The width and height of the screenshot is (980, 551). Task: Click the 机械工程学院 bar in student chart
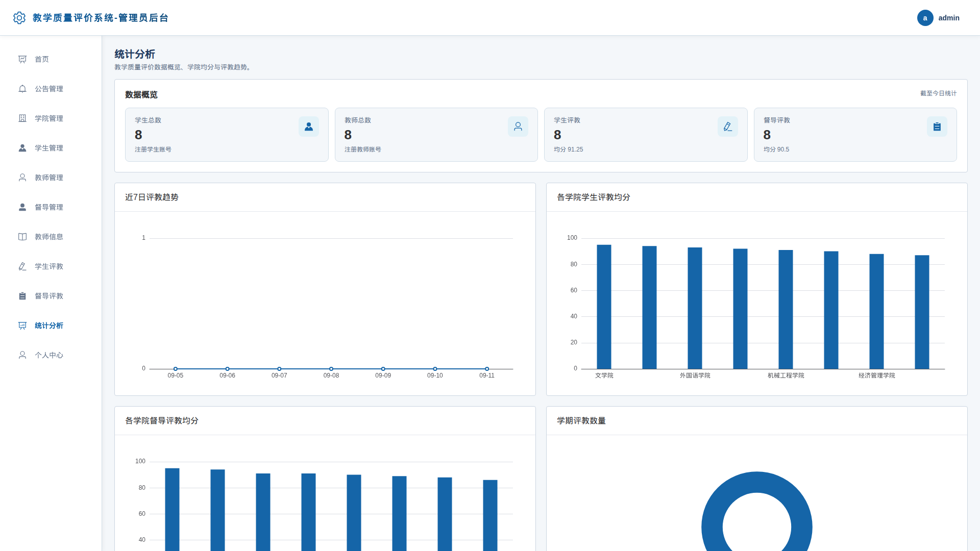pyautogui.click(x=786, y=309)
